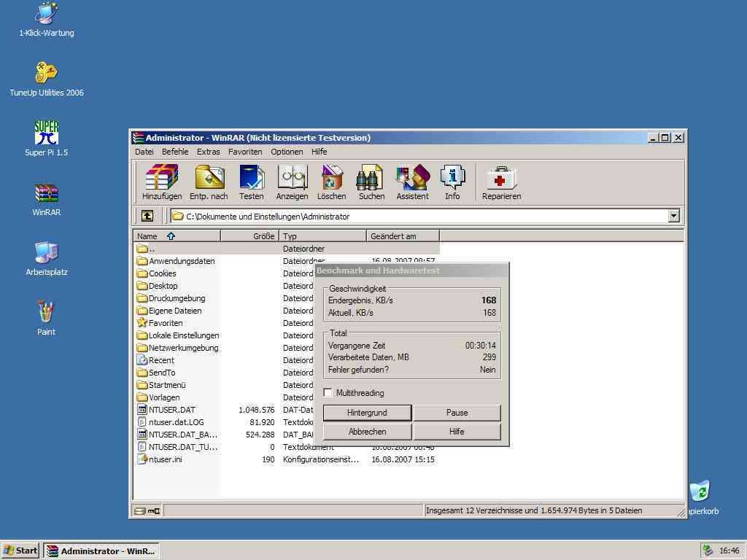
Task: Select the parent folder .. row
Action: pos(287,249)
